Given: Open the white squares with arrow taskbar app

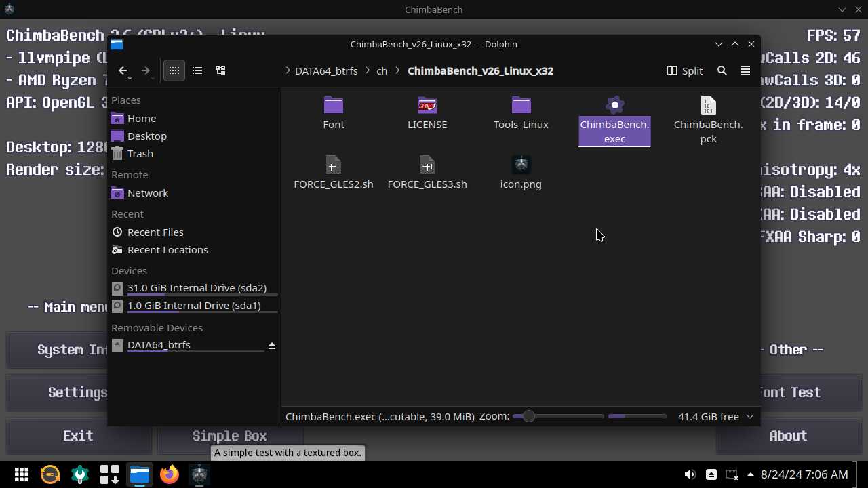Looking at the screenshot, I should 110,474.
